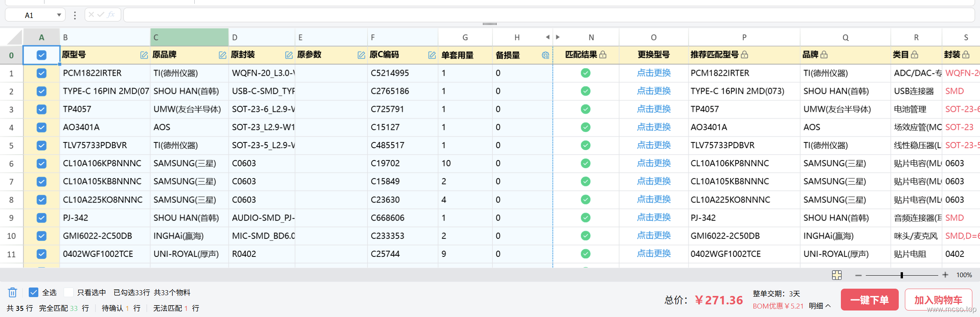Viewport: 980px width, 317px height.
Task: Click the 待确认 count in footer
Action: tap(127, 308)
